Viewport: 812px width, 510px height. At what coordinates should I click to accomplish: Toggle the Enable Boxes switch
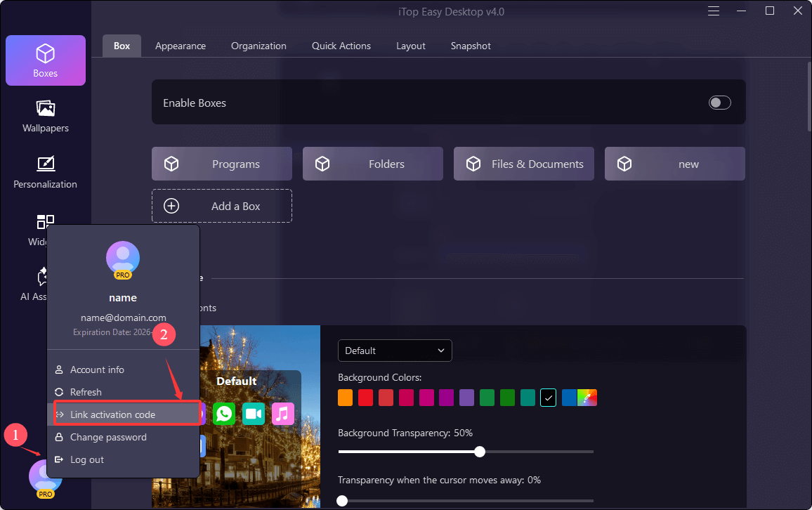719,103
